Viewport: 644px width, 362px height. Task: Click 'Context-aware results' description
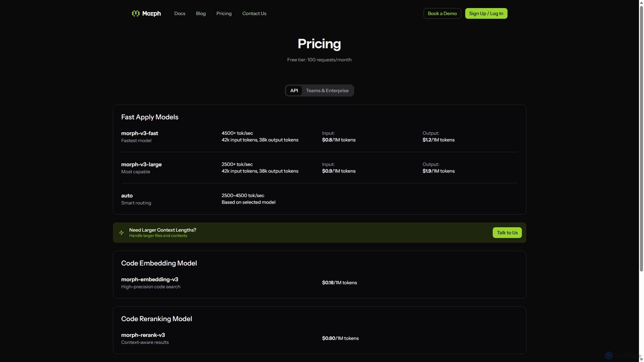click(145, 342)
